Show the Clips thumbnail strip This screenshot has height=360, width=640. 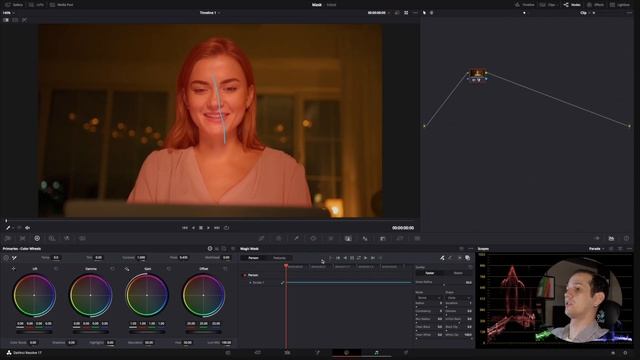coord(548,4)
